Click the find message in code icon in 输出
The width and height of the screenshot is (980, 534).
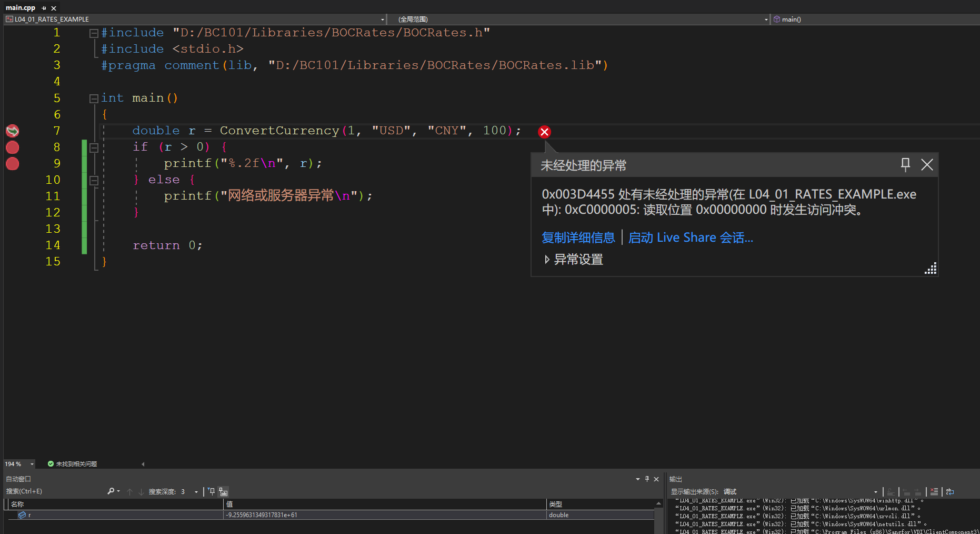pos(891,492)
